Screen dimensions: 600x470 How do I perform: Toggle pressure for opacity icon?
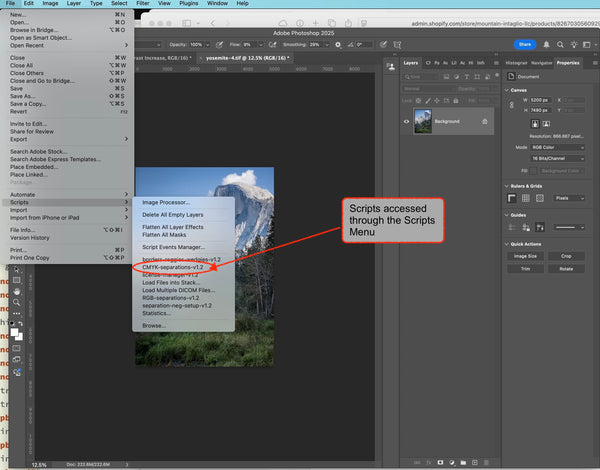220,45
